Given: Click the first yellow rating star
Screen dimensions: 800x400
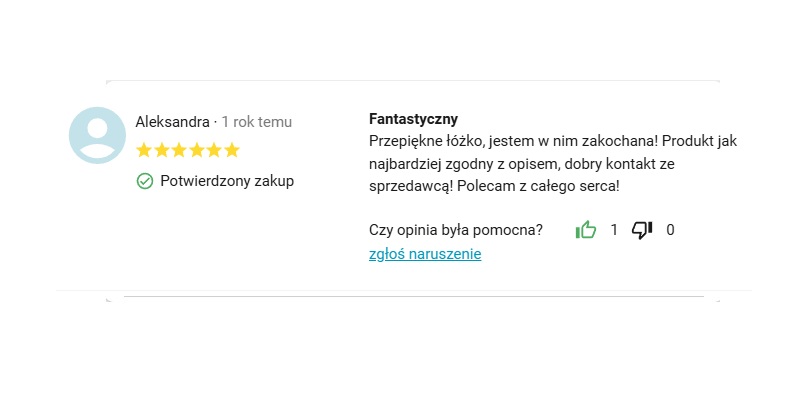Looking at the screenshot, I should point(144,151).
